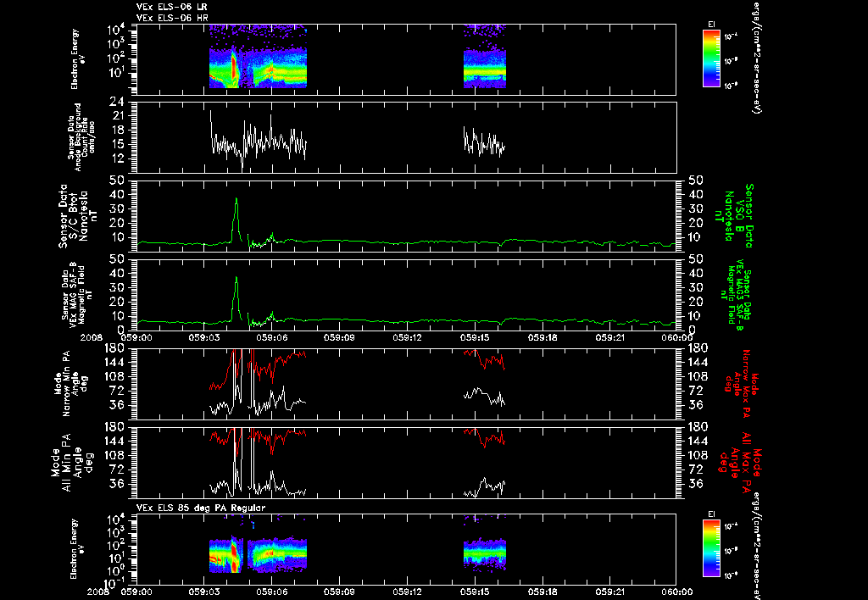868x600 pixels.
Task: Click the 'All Min PA Angle' axis label
Action: (x=71, y=463)
